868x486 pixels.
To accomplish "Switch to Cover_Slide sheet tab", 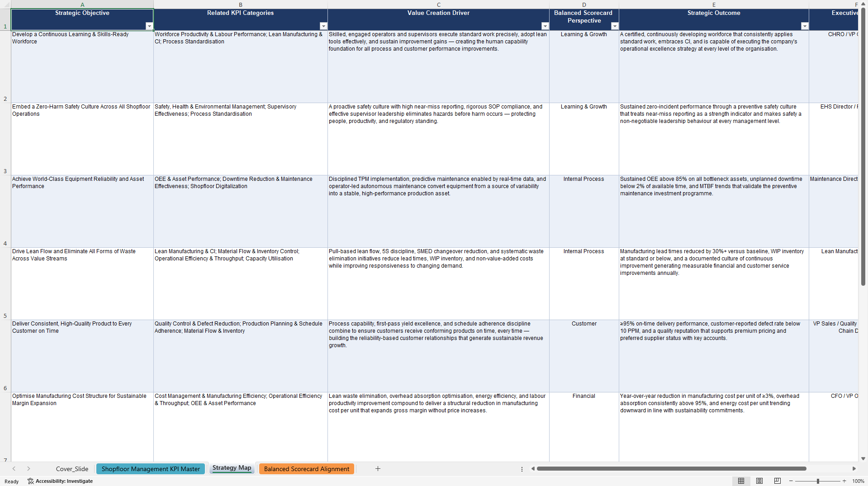I will coord(72,469).
